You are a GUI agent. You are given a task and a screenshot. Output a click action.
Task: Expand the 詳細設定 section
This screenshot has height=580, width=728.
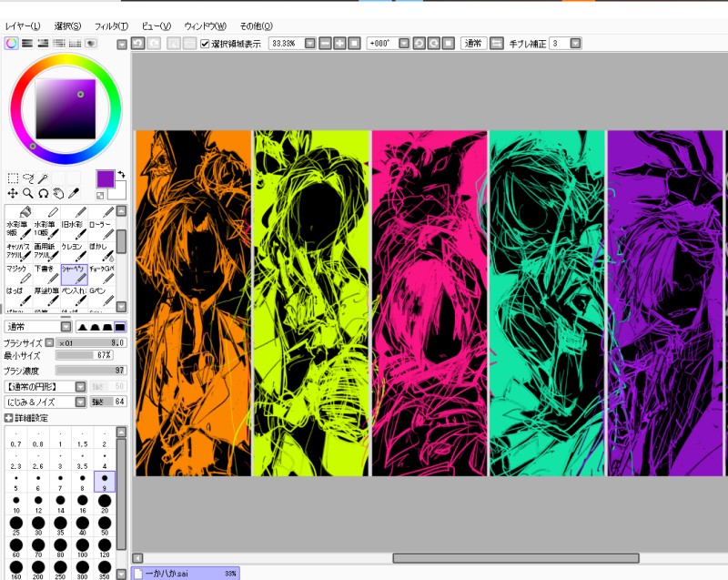tap(8, 418)
